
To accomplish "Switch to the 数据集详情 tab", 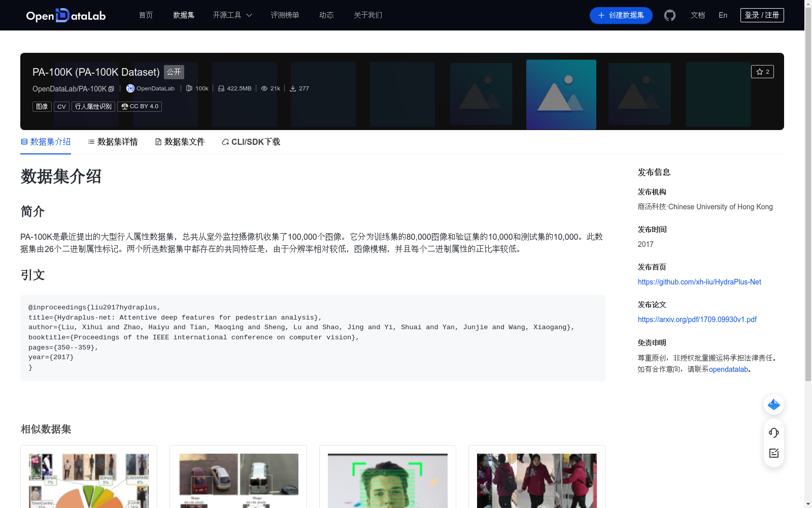I will [113, 142].
